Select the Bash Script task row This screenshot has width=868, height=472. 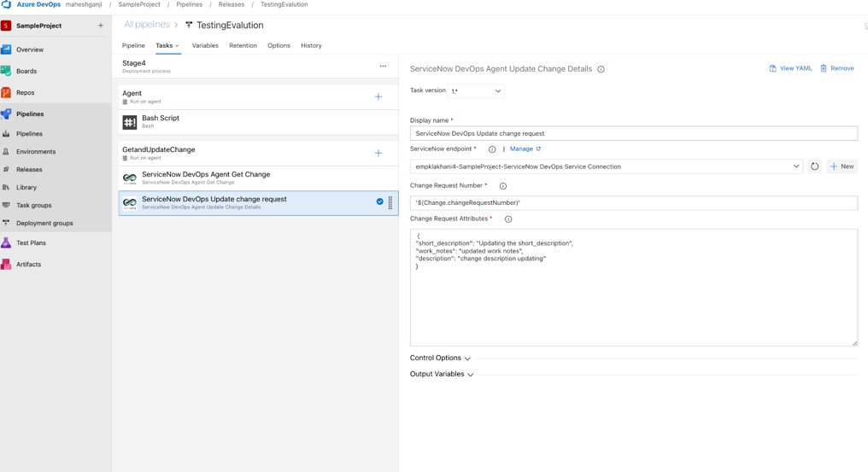click(259, 122)
